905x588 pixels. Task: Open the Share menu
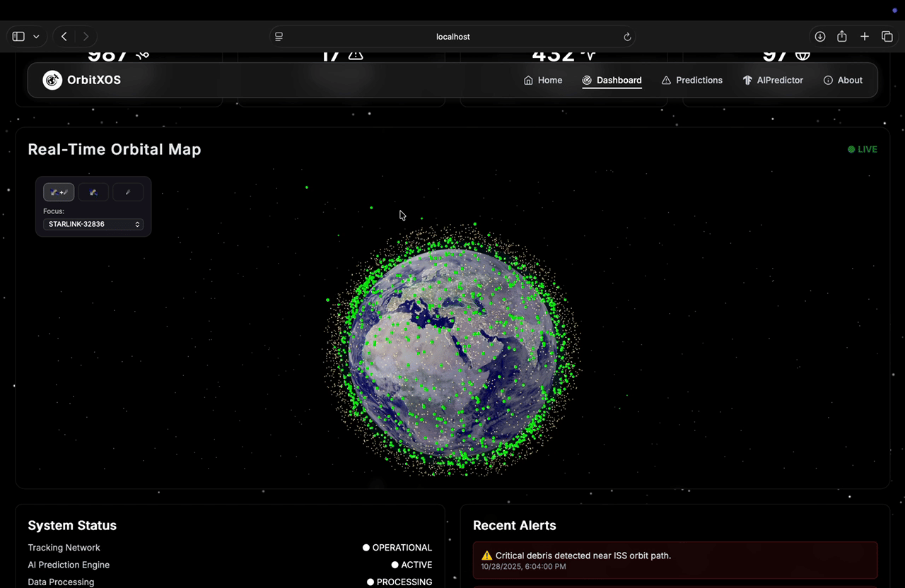coord(842,37)
